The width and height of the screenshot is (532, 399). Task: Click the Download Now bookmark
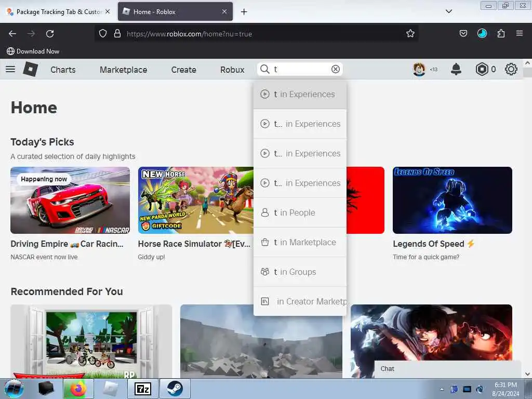33,51
